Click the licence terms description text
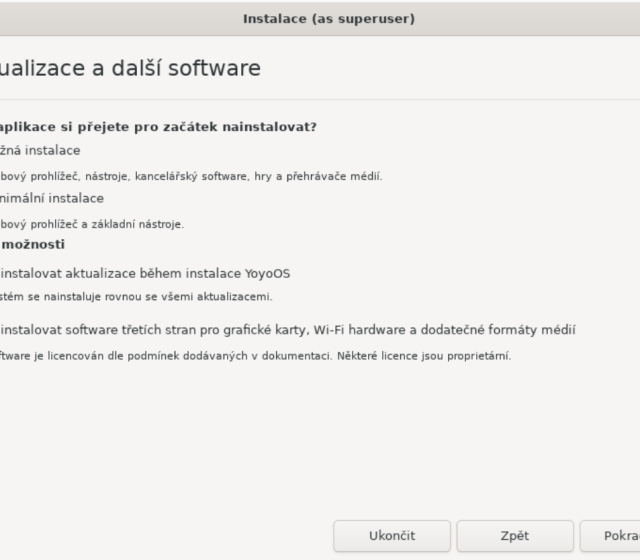The height and width of the screenshot is (560, 640). point(200,356)
